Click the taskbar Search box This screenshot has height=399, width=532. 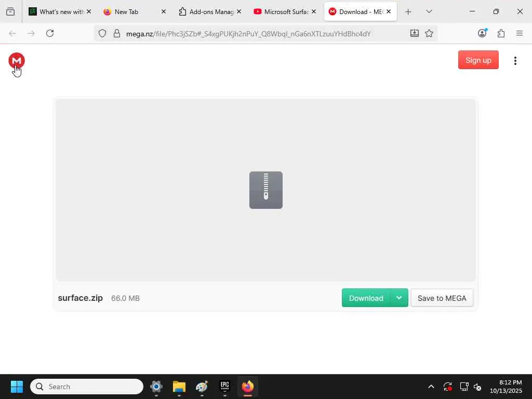click(x=87, y=387)
